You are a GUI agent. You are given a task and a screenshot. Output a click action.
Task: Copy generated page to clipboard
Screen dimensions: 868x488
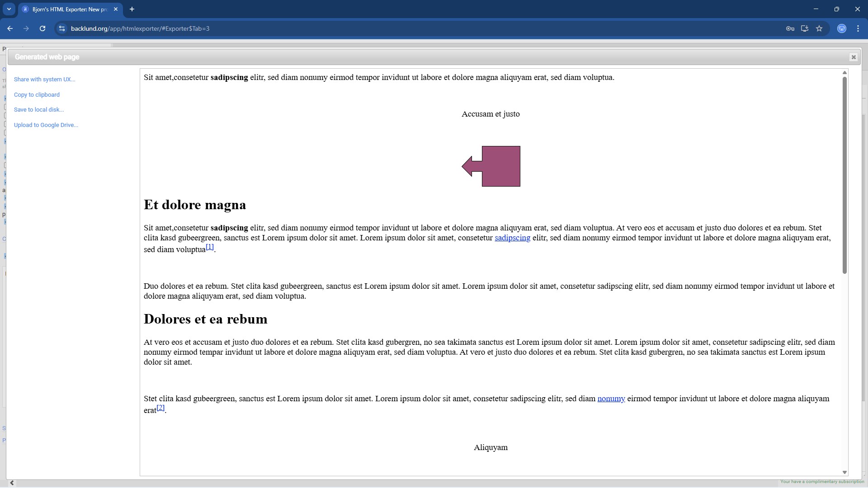37,95
